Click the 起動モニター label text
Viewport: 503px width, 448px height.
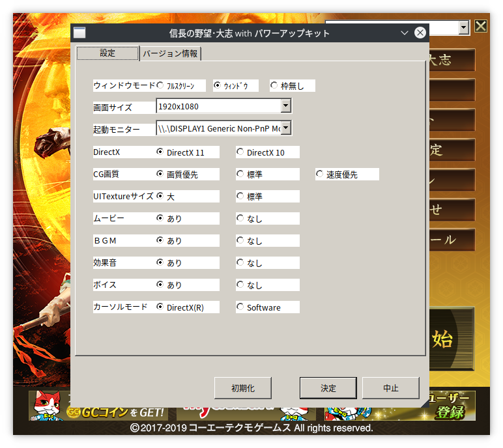(117, 130)
